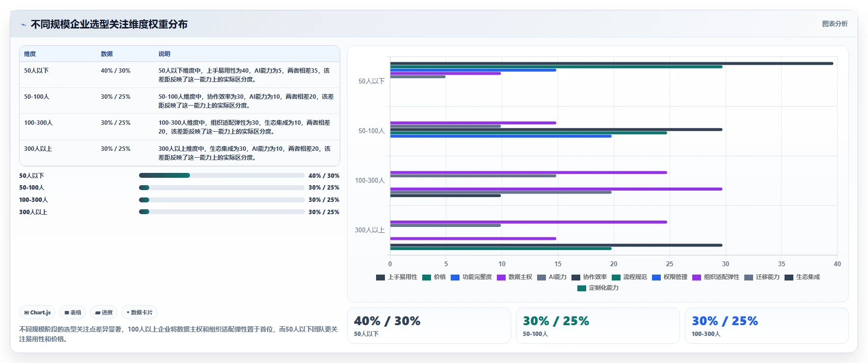
Task: Toggle the 权限管理 legend series
Action: 670,277
